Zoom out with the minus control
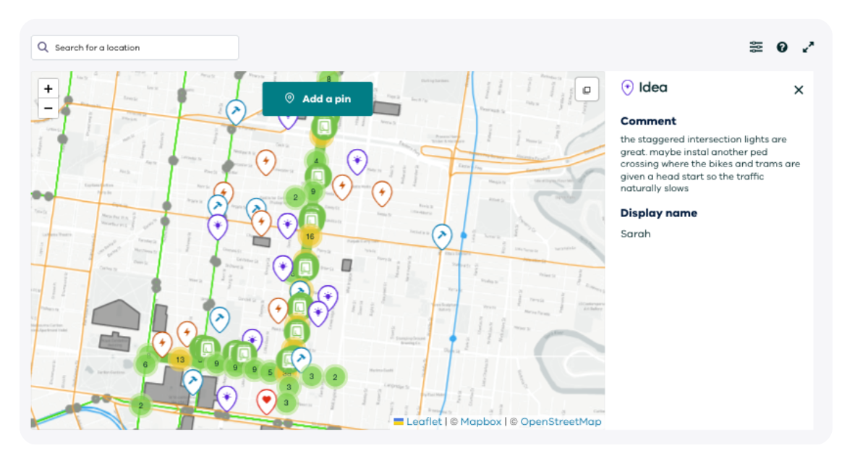The width and height of the screenshot is (868, 456). 48,107
